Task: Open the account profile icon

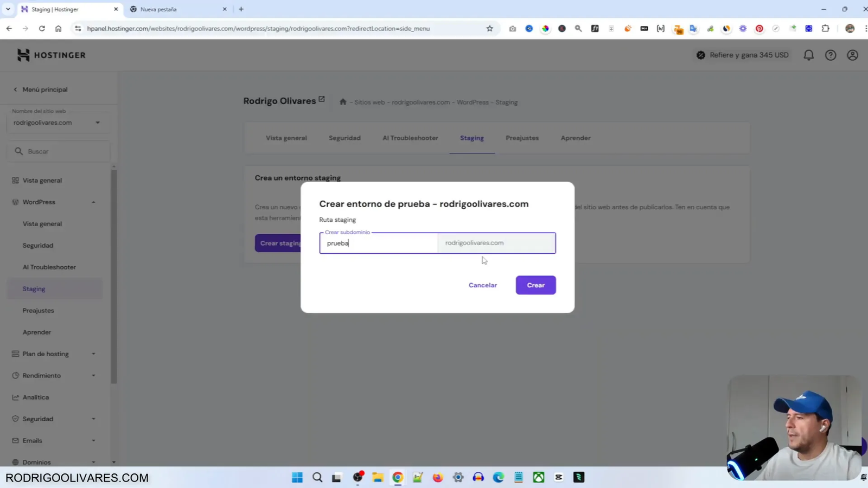Action: (852, 55)
